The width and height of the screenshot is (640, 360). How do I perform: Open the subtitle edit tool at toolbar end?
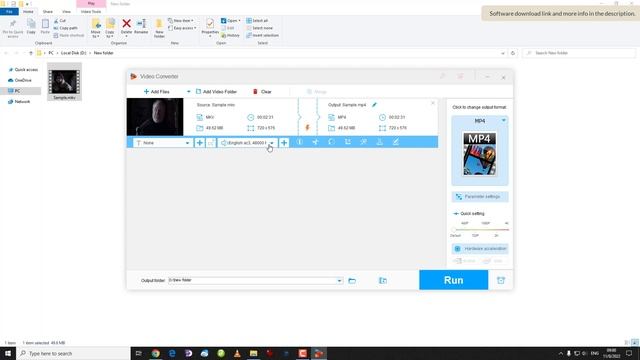pyautogui.click(x=396, y=142)
